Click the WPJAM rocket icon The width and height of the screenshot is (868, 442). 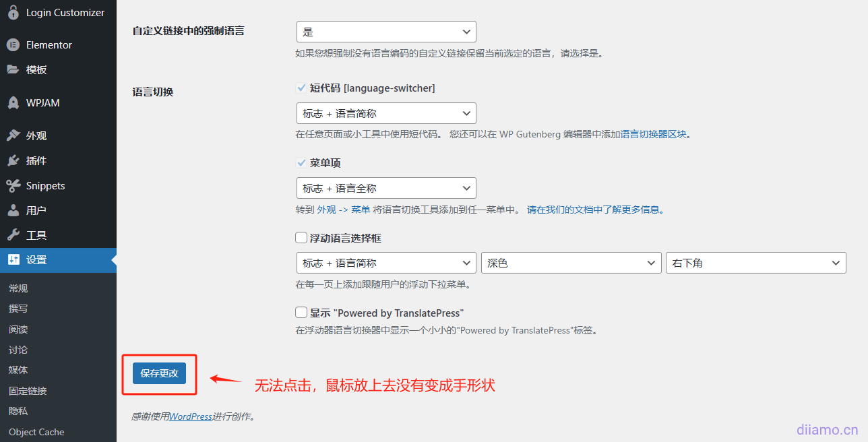(13, 103)
